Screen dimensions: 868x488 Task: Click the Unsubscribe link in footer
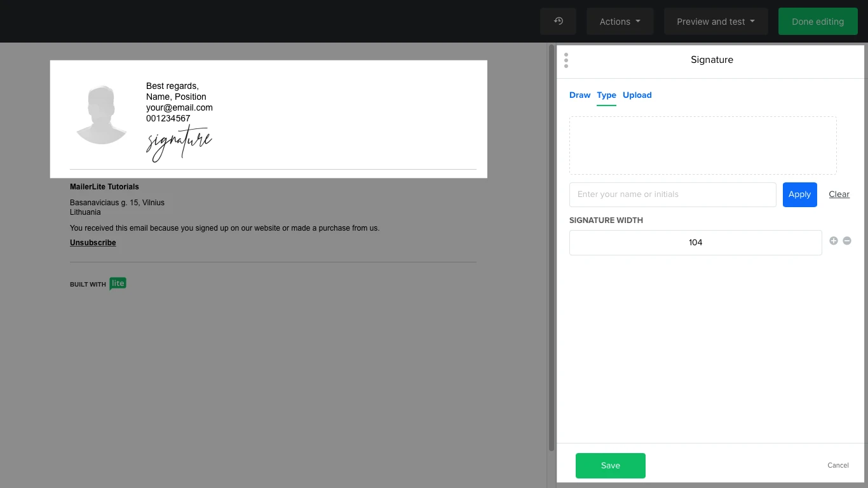point(93,243)
